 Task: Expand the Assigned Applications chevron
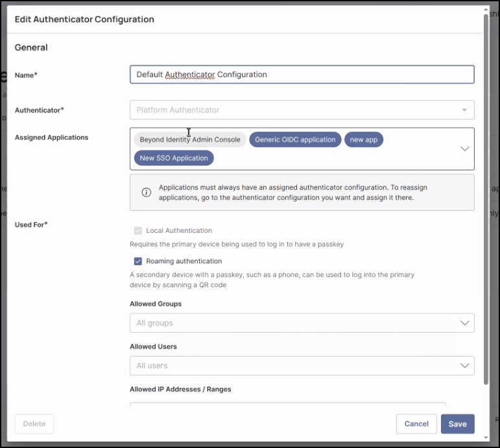(464, 148)
